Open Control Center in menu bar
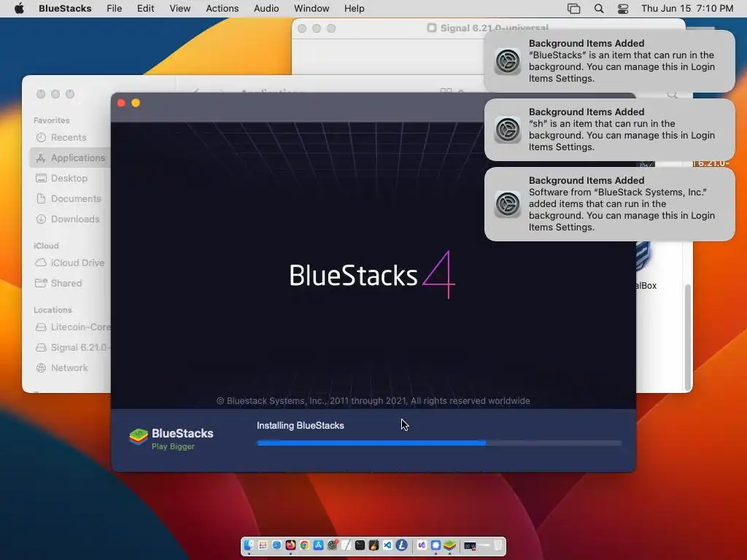This screenshot has width=747, height=560. [623, 9]
